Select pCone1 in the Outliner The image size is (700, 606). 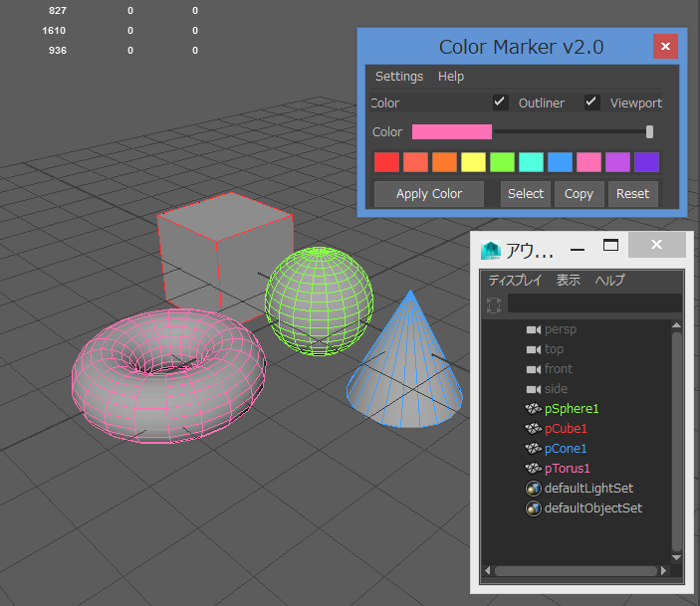(x=566, y=448)
